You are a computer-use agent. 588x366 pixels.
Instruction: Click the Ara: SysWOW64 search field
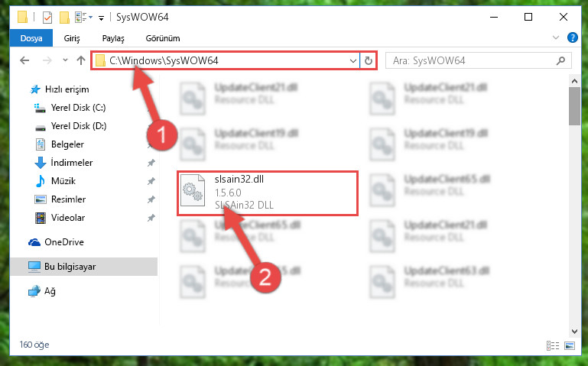478,60
